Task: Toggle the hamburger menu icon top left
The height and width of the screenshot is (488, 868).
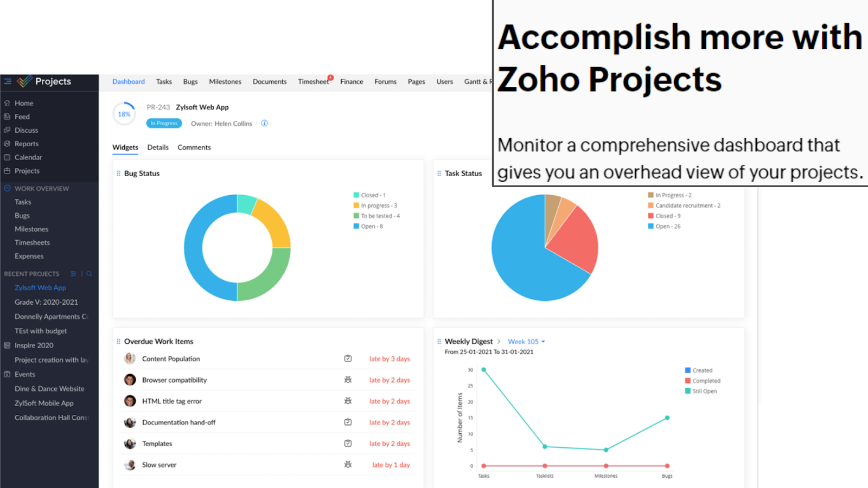Action: click(7, 81)
